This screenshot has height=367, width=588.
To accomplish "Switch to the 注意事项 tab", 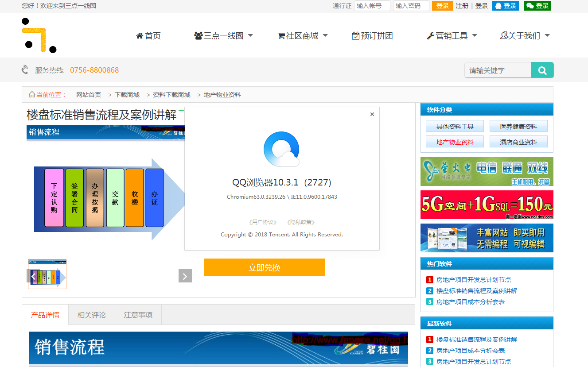I will [x=138, y=315].
